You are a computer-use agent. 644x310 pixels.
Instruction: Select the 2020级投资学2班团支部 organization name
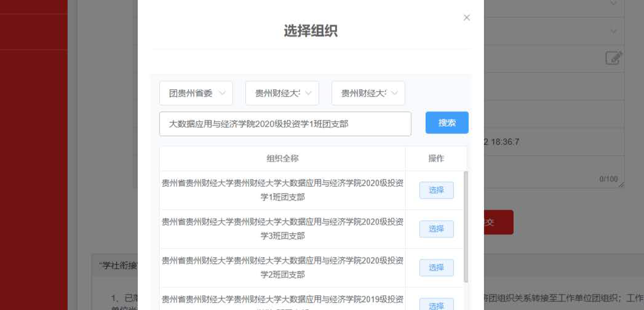tap(282, 268)
